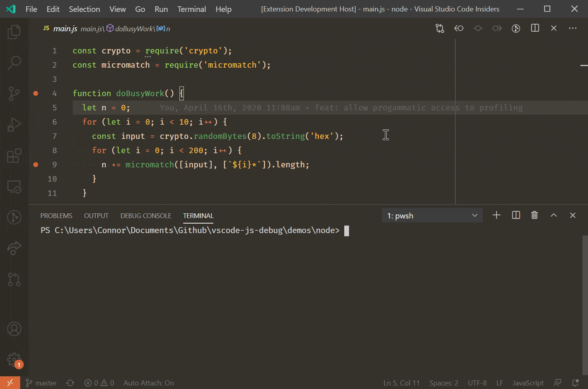
Task: Open a new terminal with the plus icon
Action: [x=497, y=215]
